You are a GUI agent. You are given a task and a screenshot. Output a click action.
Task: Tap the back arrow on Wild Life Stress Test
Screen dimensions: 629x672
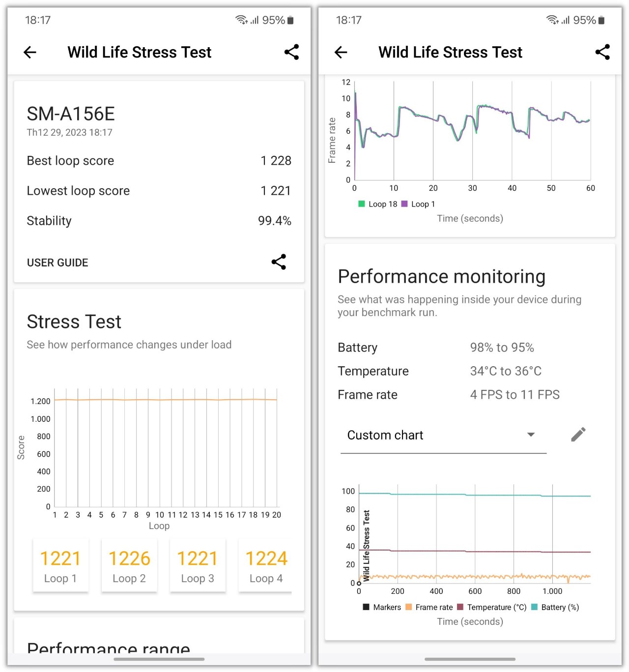(29, 52)
